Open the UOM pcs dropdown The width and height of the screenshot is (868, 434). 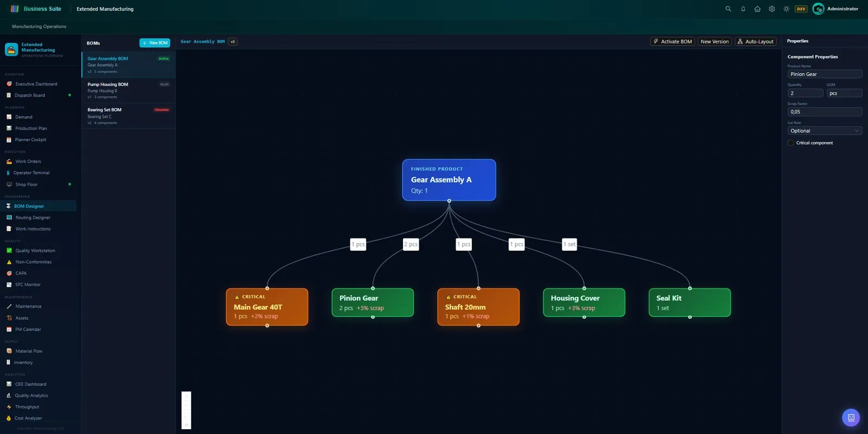click(x=844, y=93)
